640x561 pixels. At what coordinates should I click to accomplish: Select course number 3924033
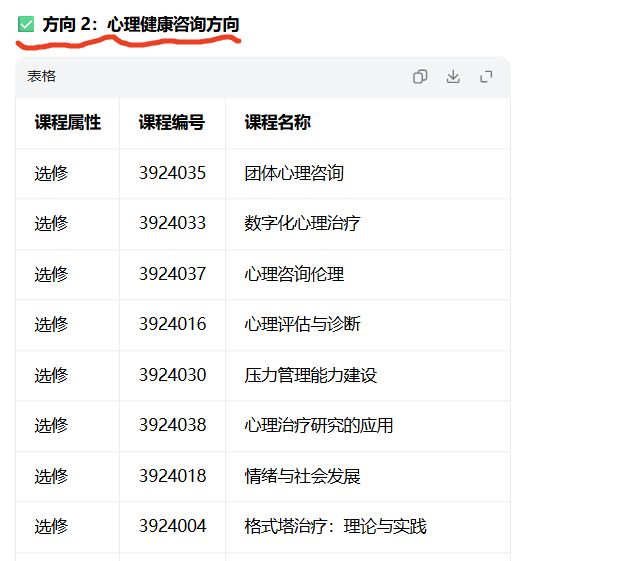(x=172, y=223)
